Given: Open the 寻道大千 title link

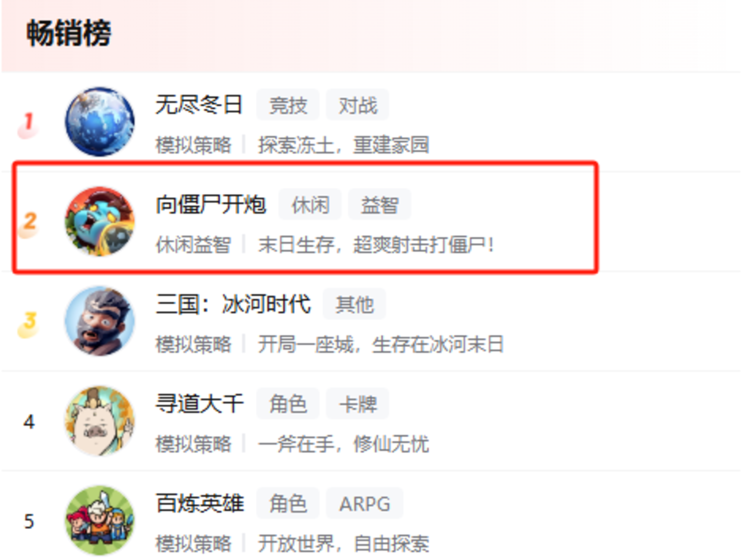Looking at the screenshot, I should point(199,403).
